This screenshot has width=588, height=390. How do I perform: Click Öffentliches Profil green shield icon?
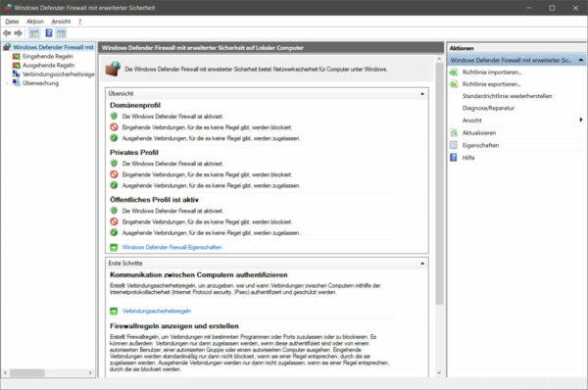coord(114,211)
